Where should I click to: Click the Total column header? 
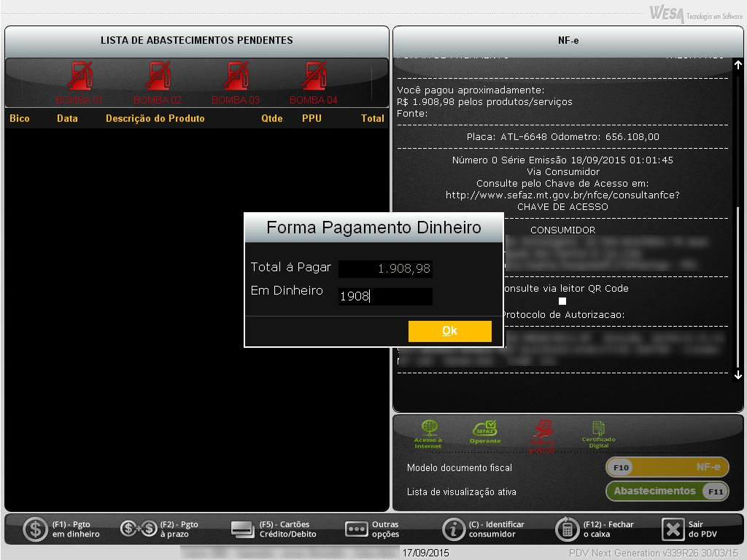pos(373,118)
